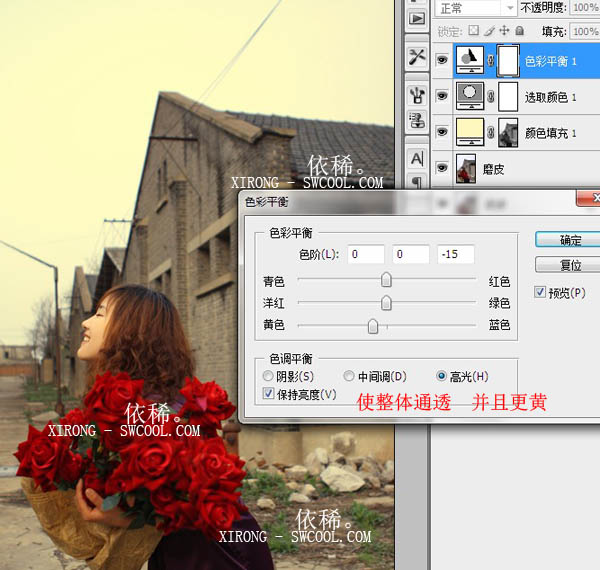The image size is (600, 570).
Task: Click the lock-all padlock icon
Action: coord(521,33)
